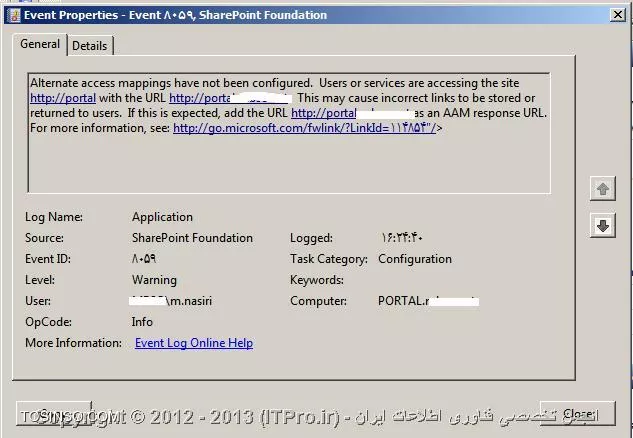Select the 'SharePoint Foundation' source value
633x438 pixels.
pyautogui.click(x=192, y=238)
